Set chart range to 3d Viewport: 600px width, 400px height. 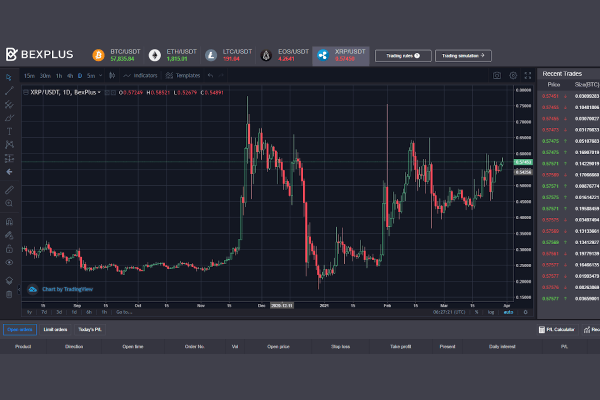(x=59, y=312)
